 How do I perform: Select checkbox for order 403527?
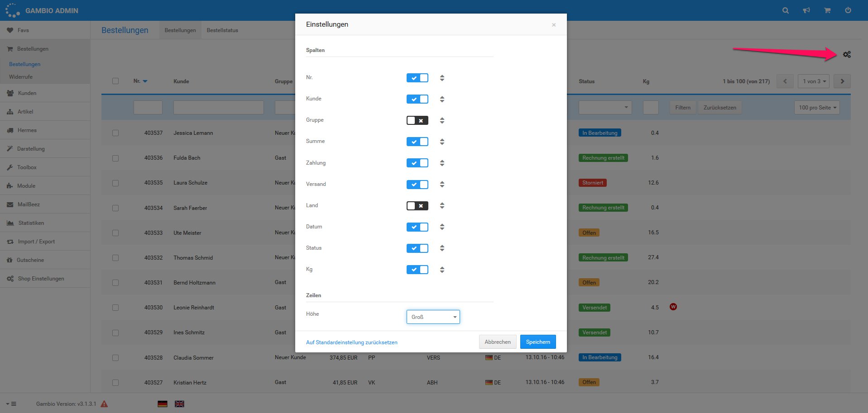point(115,383)
